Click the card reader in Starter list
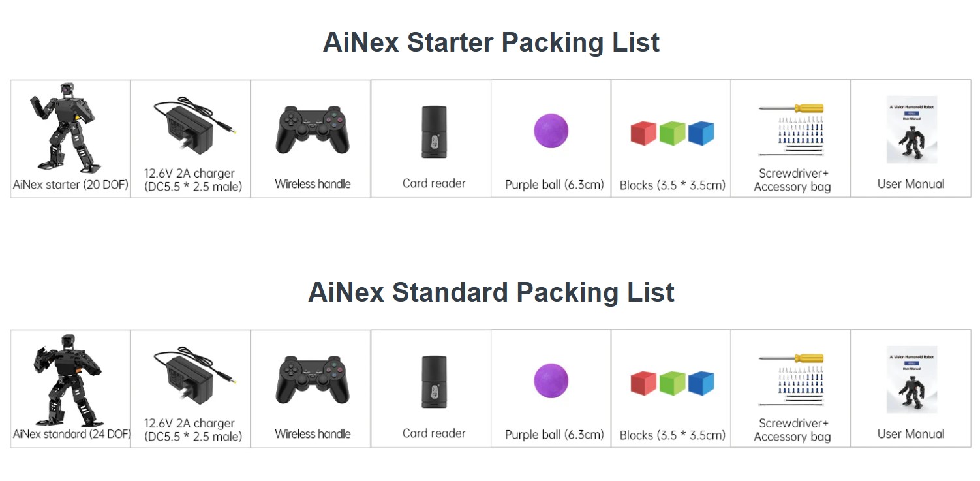Image resolution: width=980 pixels, height=481 pixels. point(434,132)
